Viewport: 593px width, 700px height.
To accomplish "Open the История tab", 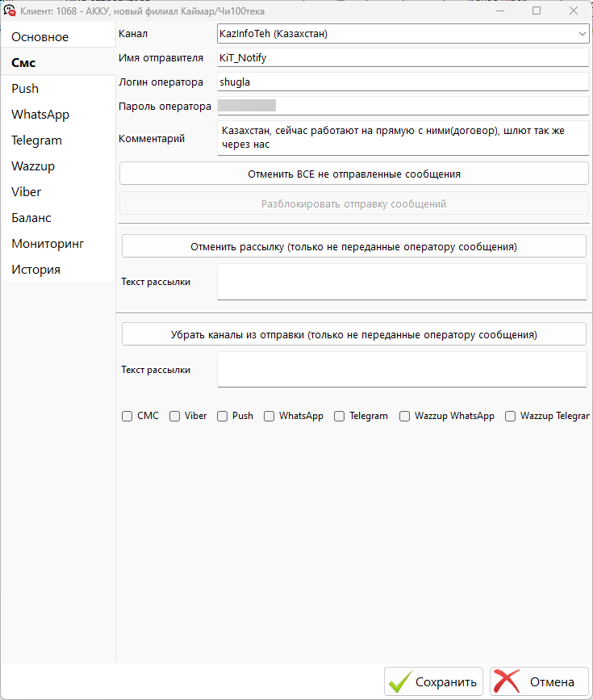I will click(35, 270).
